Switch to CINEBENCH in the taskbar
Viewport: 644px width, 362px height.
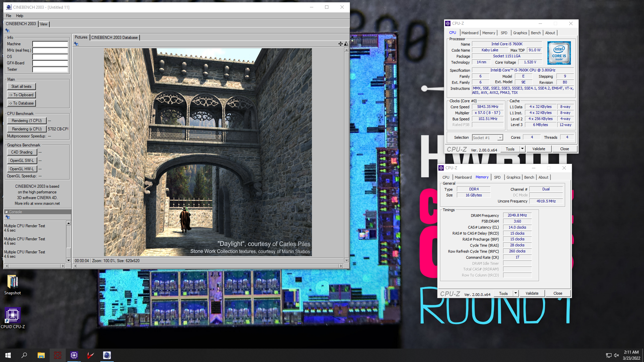pos(107,355)
